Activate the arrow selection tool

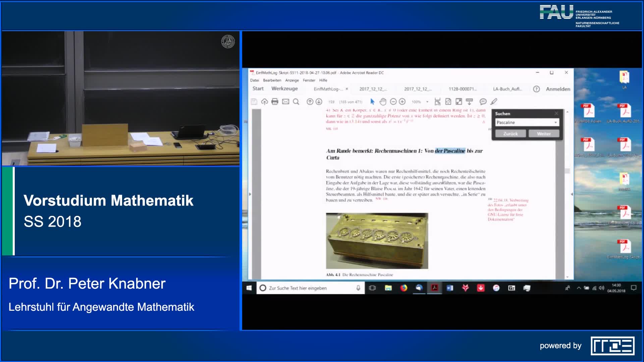(372, 102)
